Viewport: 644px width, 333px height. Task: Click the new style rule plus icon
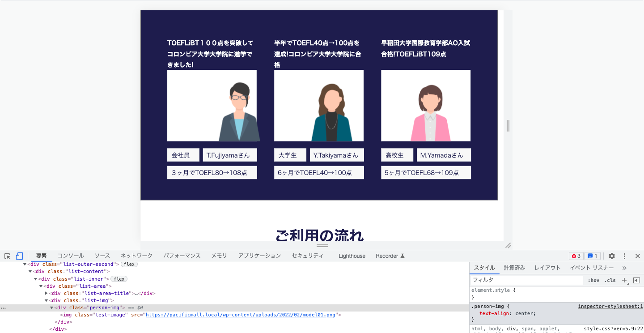[x=624, y=280]
